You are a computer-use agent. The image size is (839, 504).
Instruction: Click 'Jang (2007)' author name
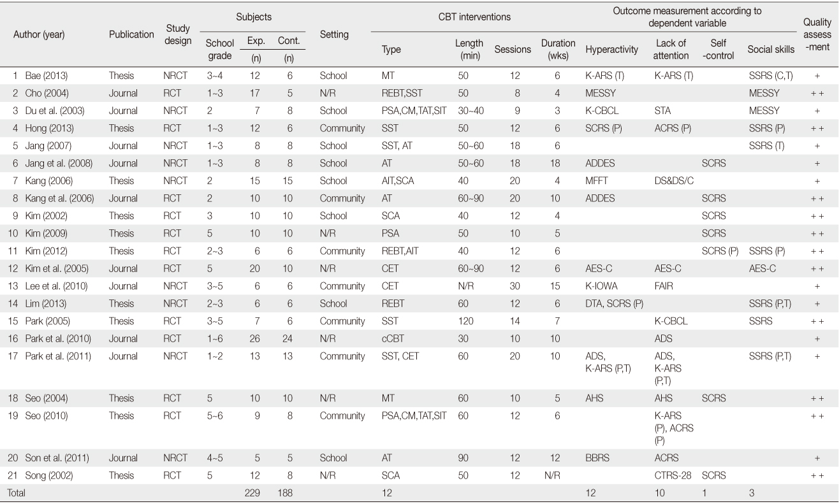(48, 146)
